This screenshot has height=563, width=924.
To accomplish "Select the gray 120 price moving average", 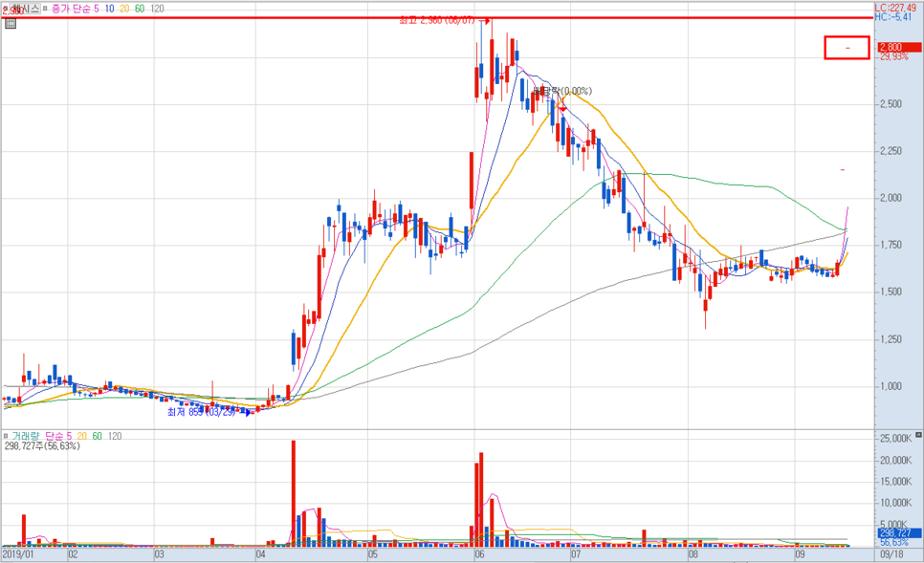I will pos(157,9).
